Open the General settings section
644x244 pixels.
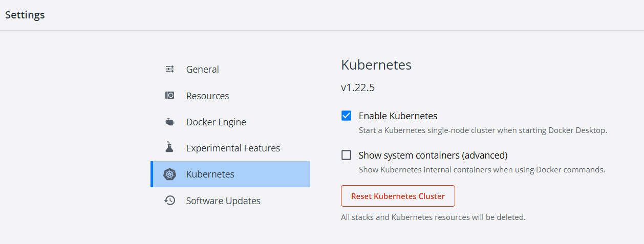[x=230, y=69]
